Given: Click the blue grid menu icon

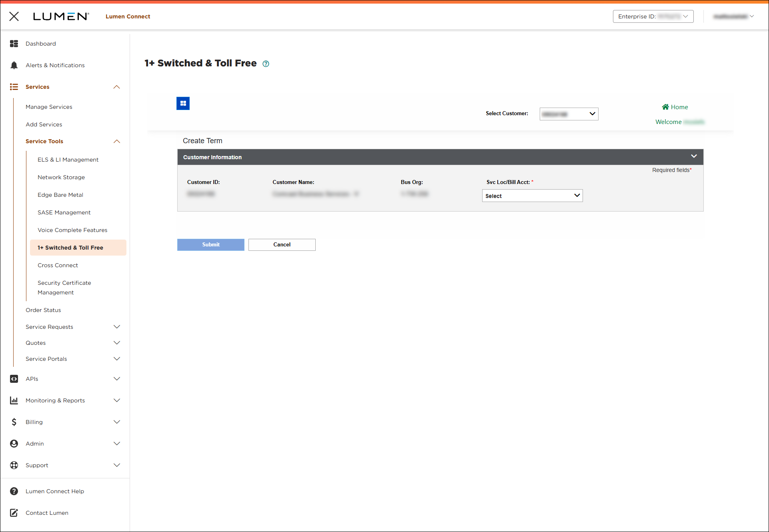Looking at the screenshot, I should (x=183, y=103).
